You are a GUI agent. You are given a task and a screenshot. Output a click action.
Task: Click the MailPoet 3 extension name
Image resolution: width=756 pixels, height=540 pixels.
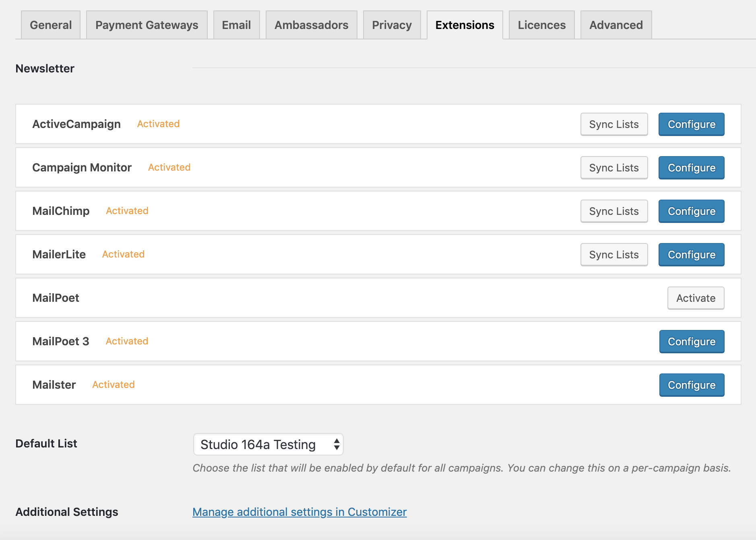[x=60, y=341]
